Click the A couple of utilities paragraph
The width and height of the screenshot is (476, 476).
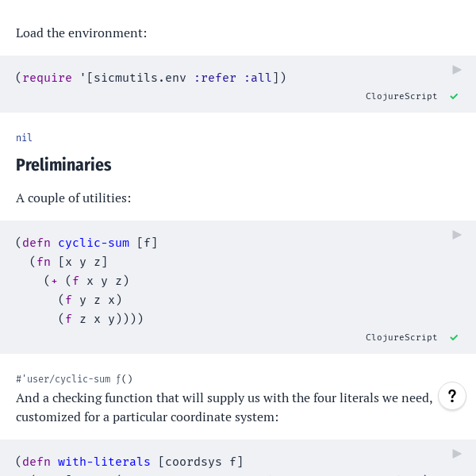74,198
